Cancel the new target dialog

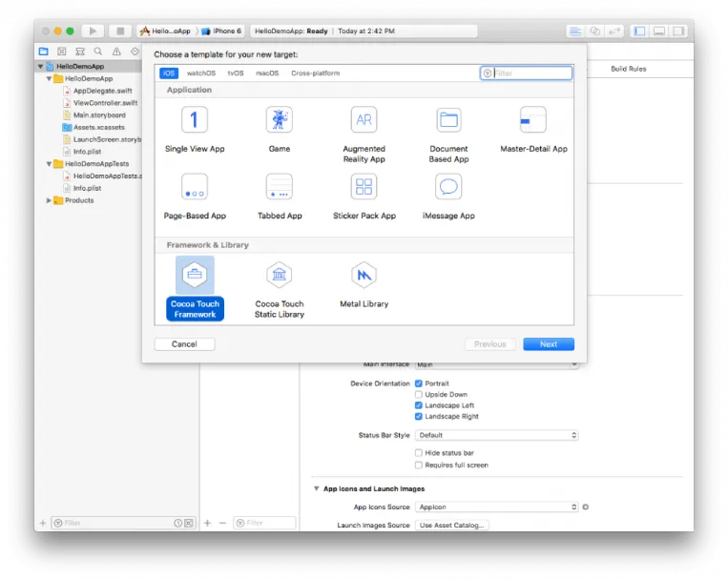[x=184, y=344]
